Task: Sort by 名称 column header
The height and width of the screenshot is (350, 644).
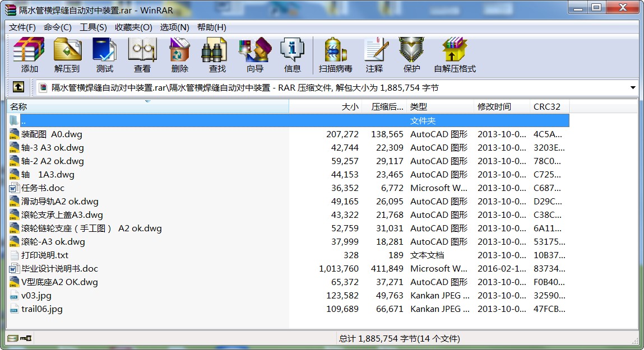Action: click(x=148, y=107)
